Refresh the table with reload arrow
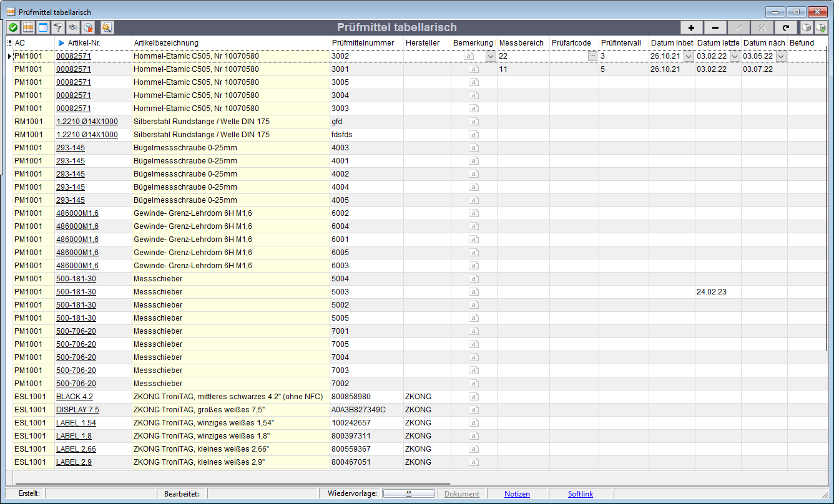834x504 pixels. coord(786,27)
